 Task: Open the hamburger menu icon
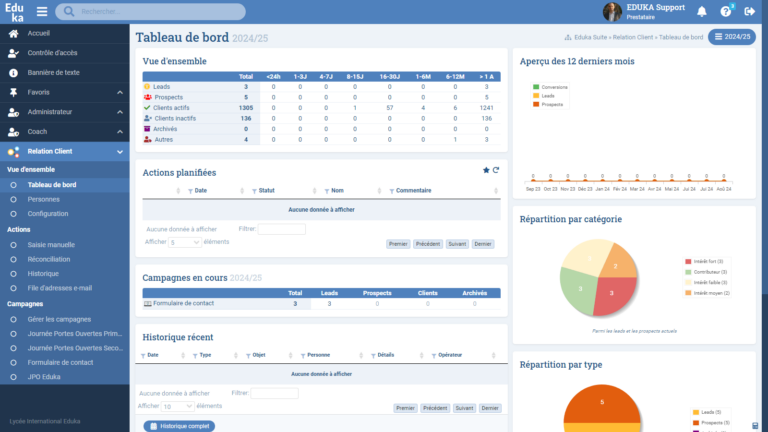tap(42, 11)
